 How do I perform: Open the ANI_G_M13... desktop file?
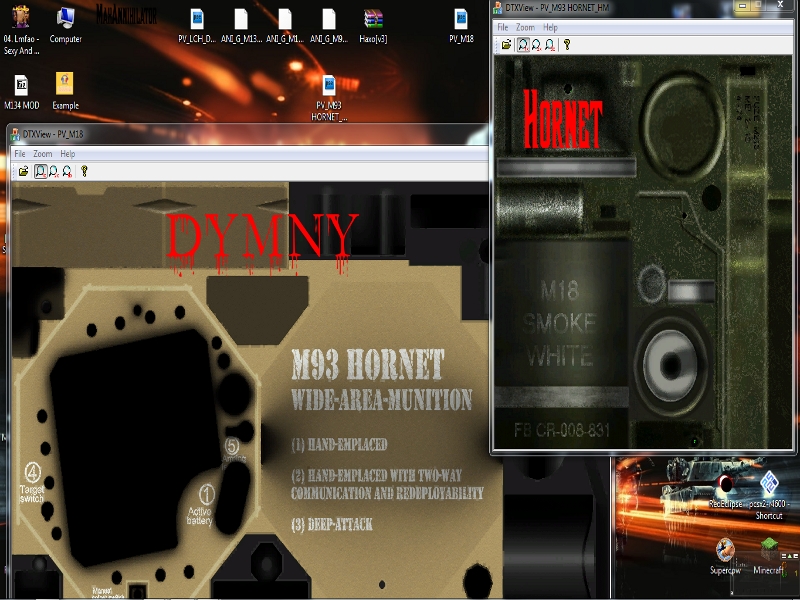(x=241, y=26)
